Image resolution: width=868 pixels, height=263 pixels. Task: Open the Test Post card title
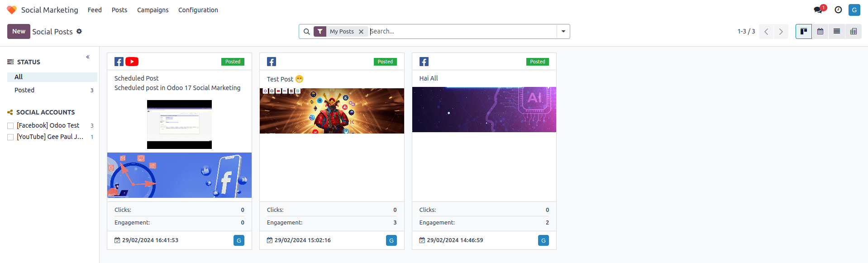[x=285, y=79]
